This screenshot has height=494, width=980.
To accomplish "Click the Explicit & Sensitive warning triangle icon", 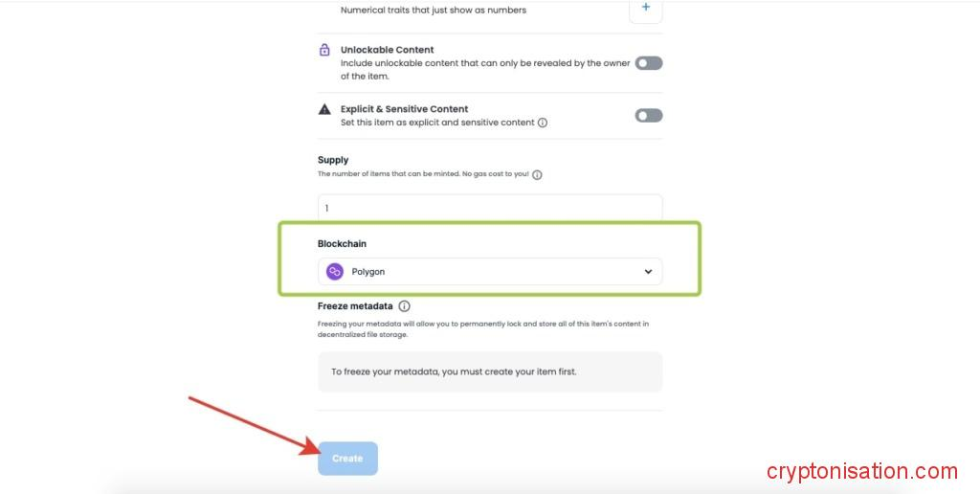I will click(324, 109).
